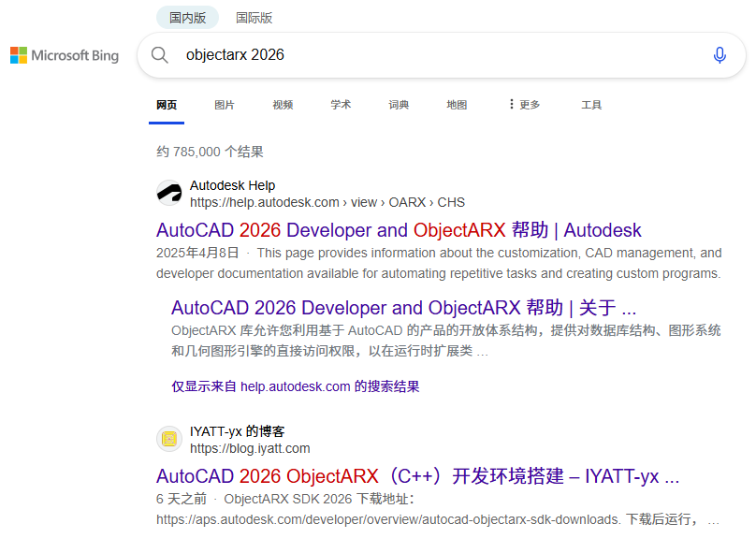The image size is (756, 553).
Task: Open AutoCAD 2026 Developer and ObjectARX 帮助 result
Action: (x=399, y=230)
